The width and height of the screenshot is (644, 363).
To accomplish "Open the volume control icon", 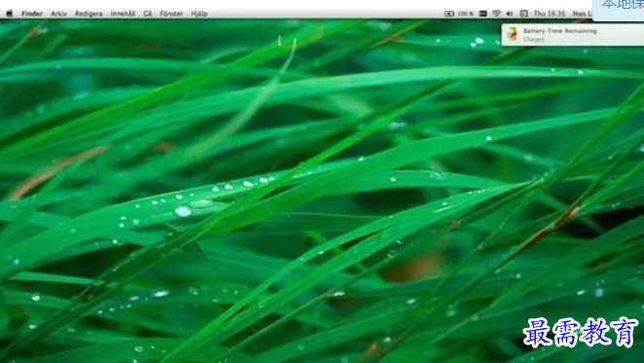I will pos(510,14).
